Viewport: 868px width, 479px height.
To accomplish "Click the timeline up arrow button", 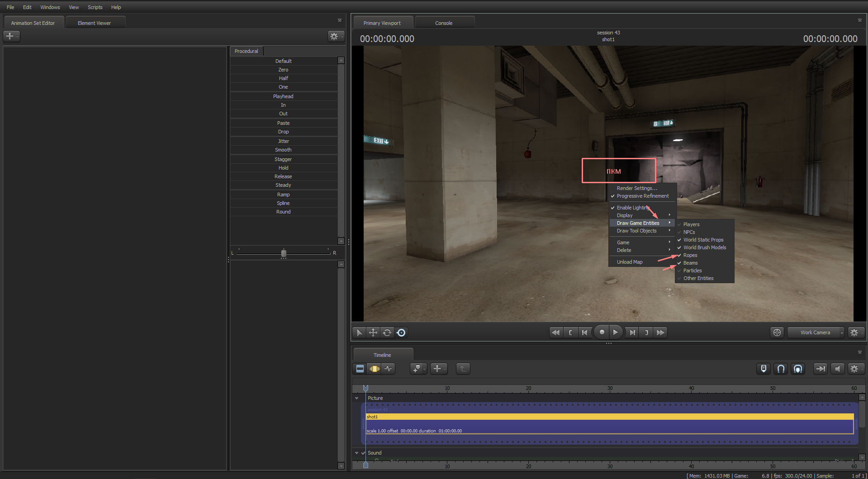I will click(463, 369).
